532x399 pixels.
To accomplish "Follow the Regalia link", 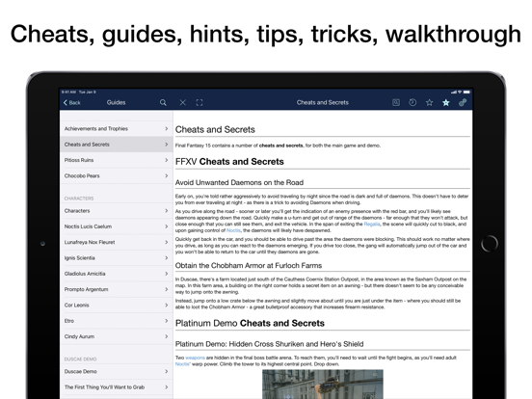I will click(372, 224).
